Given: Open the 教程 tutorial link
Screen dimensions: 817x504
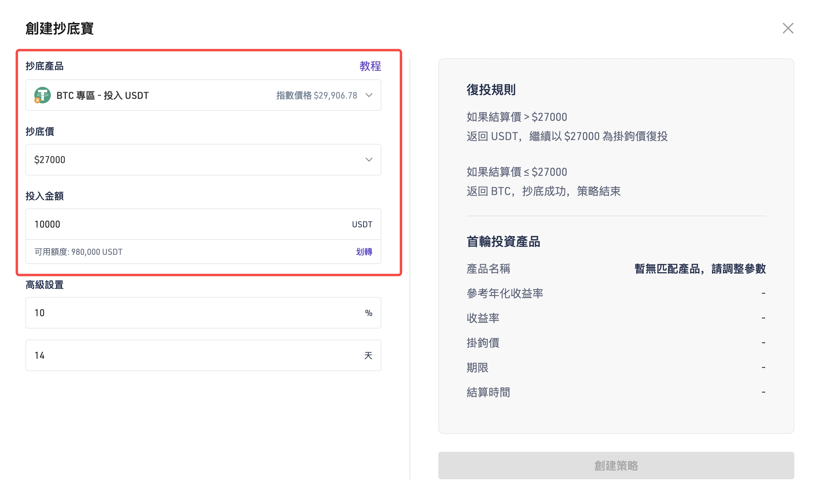Looking at the screenshot, I should (x=370, y=66).
